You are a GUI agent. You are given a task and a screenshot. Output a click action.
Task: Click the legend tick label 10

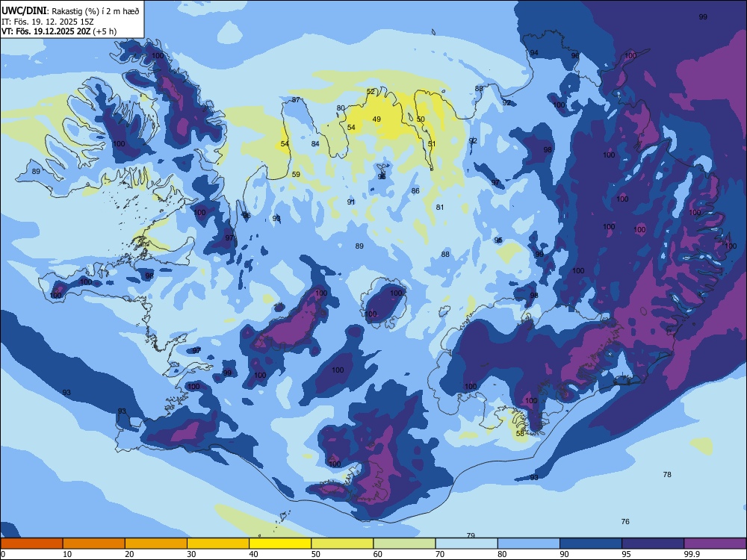coord(67,554)
